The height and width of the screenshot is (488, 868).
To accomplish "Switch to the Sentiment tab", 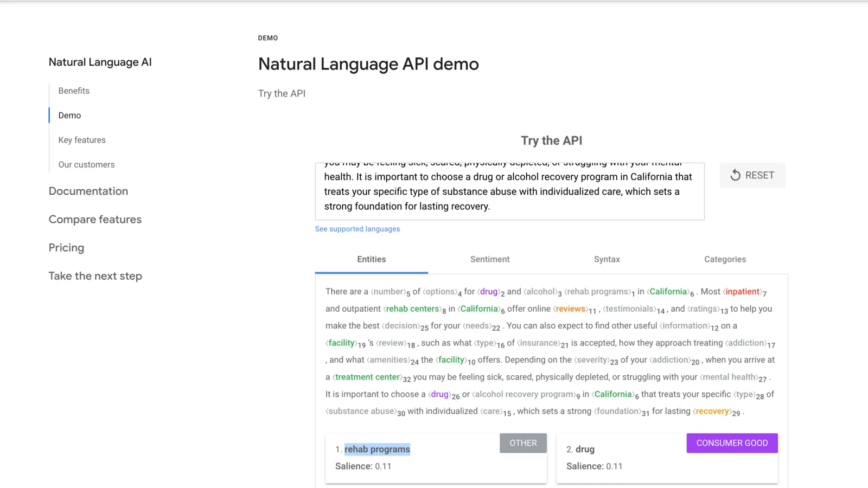I will pos(490,259).
